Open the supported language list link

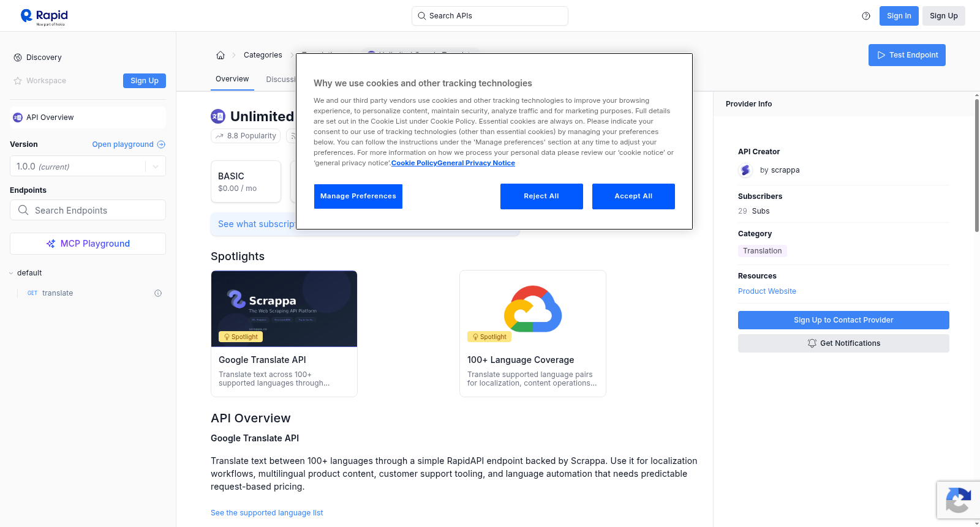tap(266, 513)
